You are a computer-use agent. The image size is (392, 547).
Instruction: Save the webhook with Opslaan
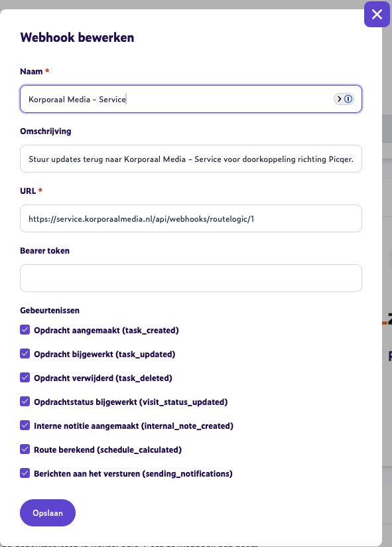(47, 512)
